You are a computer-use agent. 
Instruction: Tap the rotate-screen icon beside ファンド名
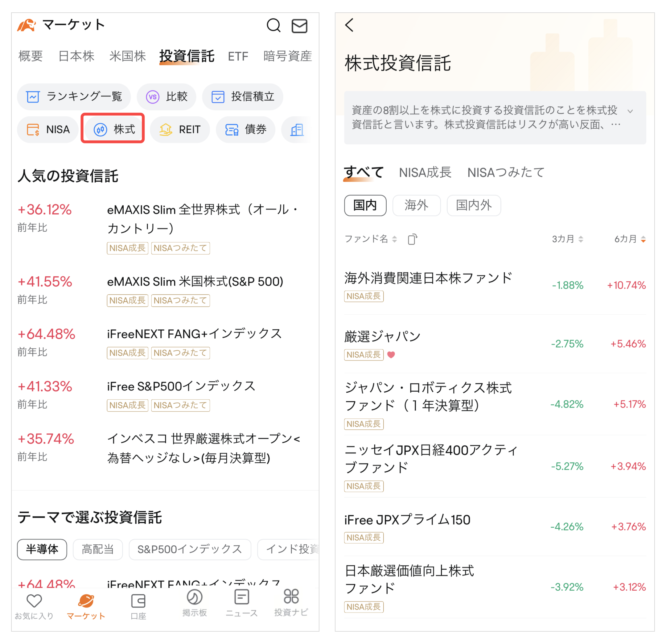412,239
